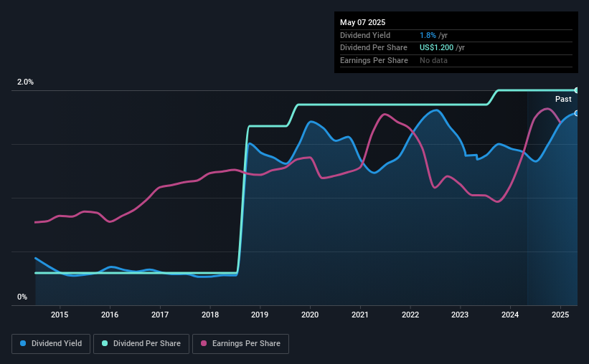The image size is (589, 364).
Task: Click the pink Earnings Per Share legend dot
Action: coord(204,343)
